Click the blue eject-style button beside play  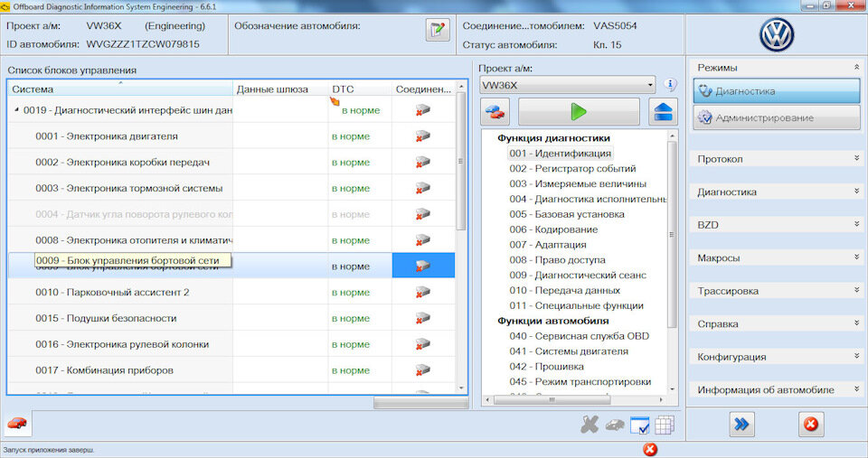point(663,112)
